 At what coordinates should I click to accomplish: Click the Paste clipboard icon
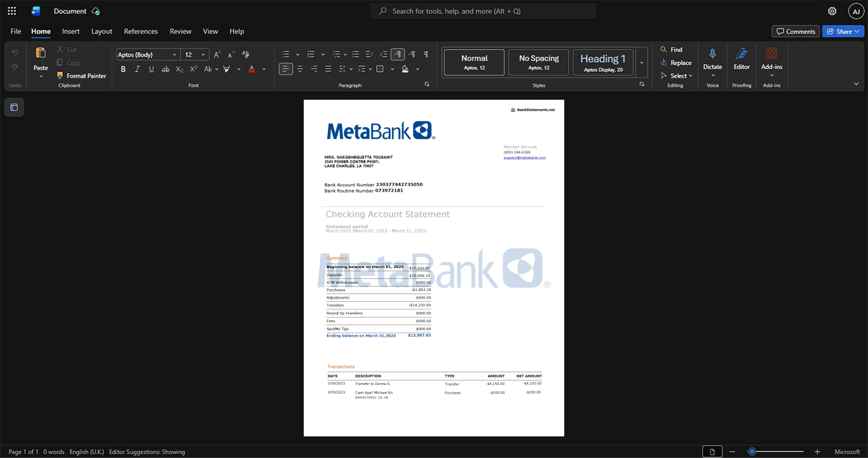(41, 53)
